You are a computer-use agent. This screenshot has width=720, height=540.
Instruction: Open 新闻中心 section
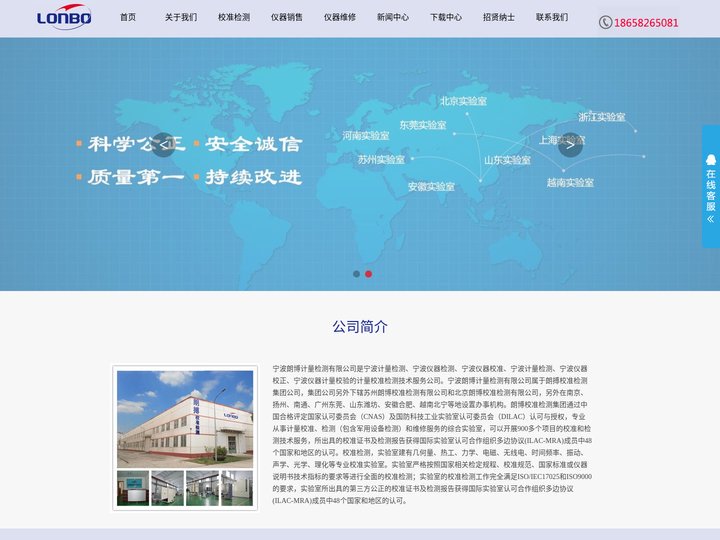393,17
